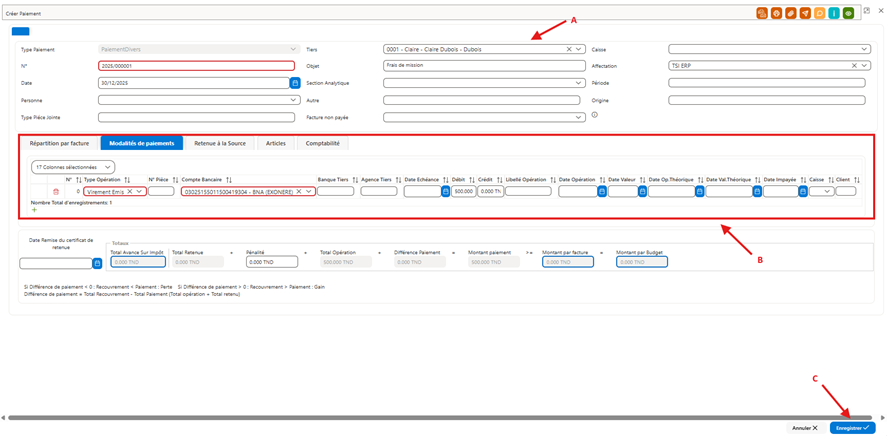Switch to Répartition par facture tab

pos(59,144)
